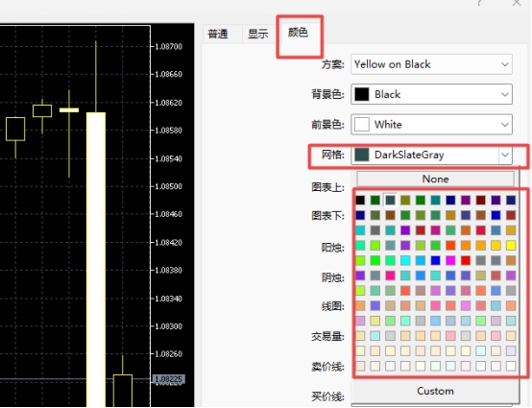Select the 颜色 tab
Screen dimensions: 532x408
pos(298,33)
